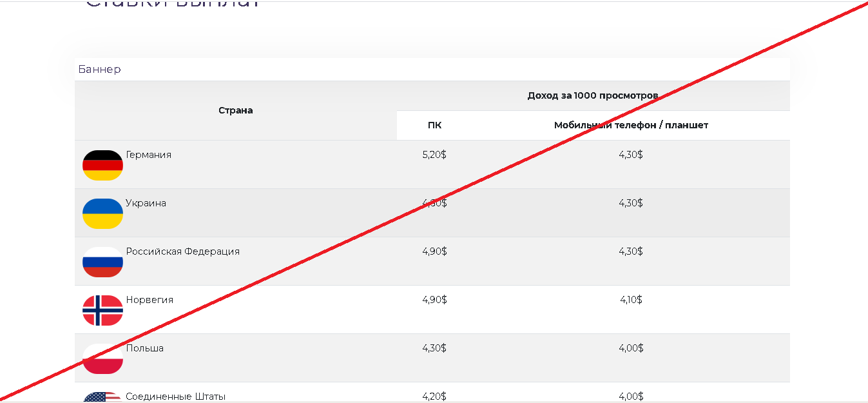
Task: Click the Страна column header
Action: [x=235, y=110]
